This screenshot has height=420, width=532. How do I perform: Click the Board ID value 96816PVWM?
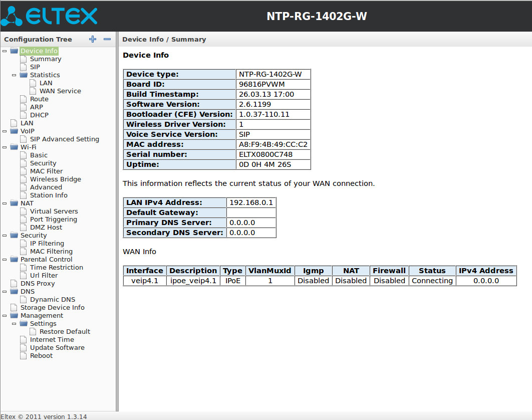(x=261, y=85)
